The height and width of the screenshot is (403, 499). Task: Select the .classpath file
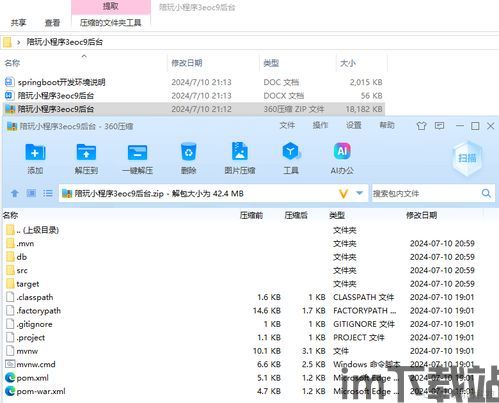click(x=35, y=297)
